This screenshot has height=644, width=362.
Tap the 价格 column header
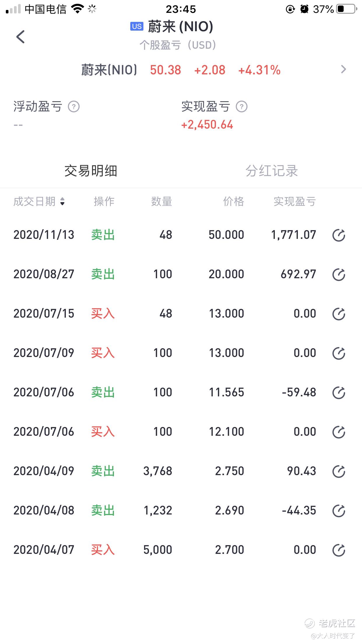(x=233, y=202)
